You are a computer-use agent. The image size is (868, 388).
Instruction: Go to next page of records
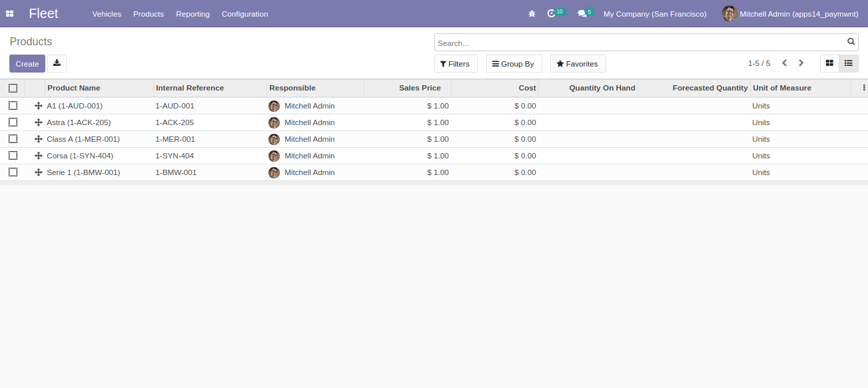click(x=801, y=63)
